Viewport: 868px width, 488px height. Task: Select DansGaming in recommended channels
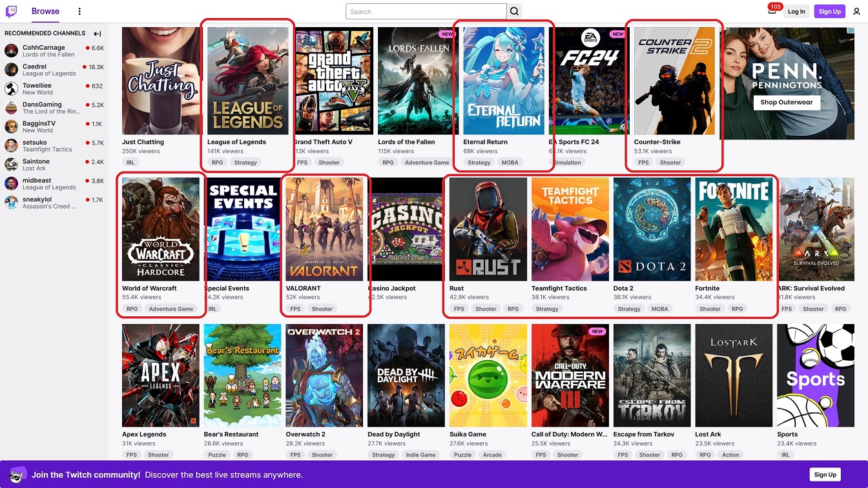coord(42,105)
